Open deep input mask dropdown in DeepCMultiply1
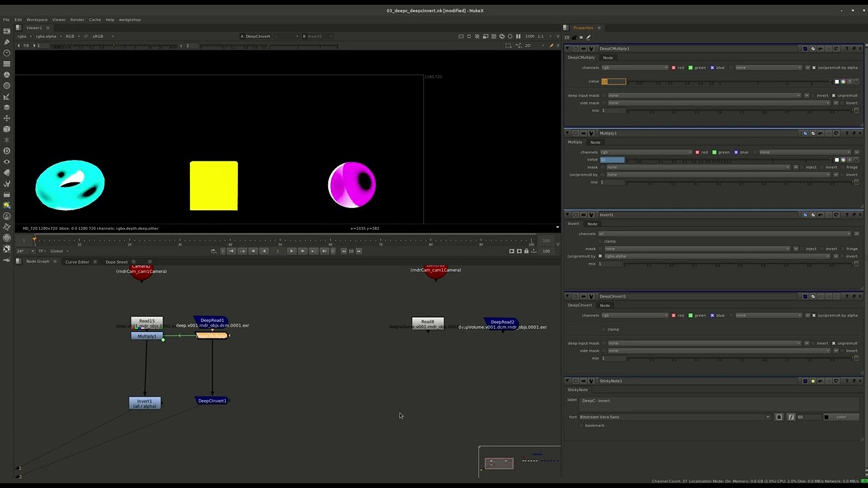The image size is (868, 488). (x=703, y=96)
